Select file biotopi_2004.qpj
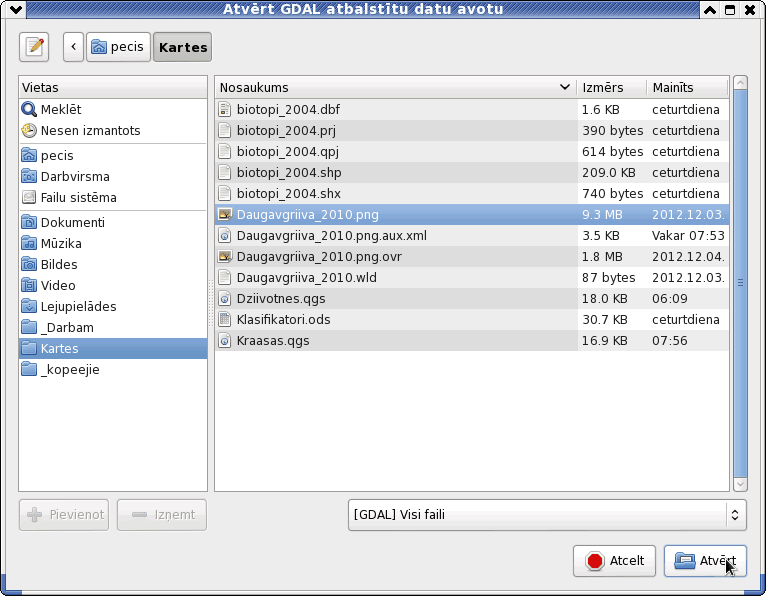 472,151
